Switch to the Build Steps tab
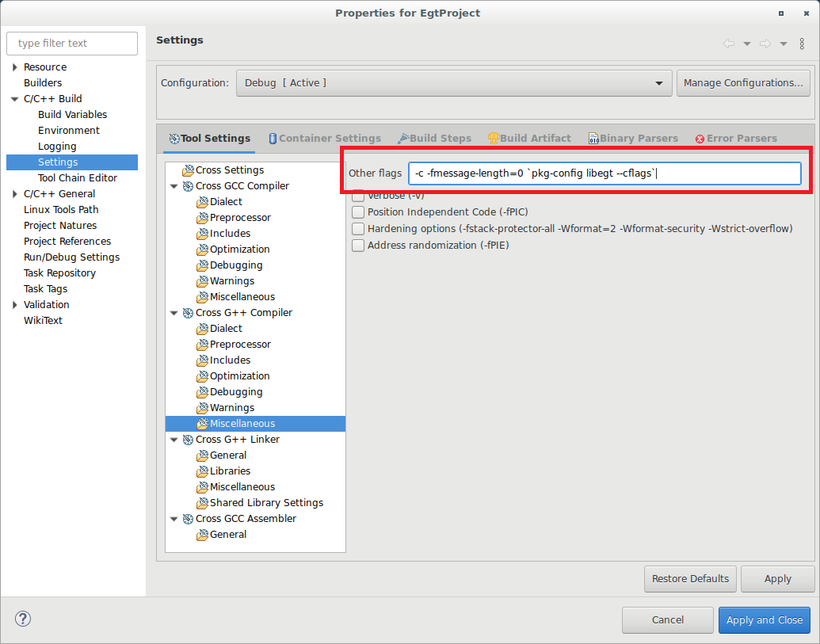This screenshot has height=644, width=820. pos(434,139)
